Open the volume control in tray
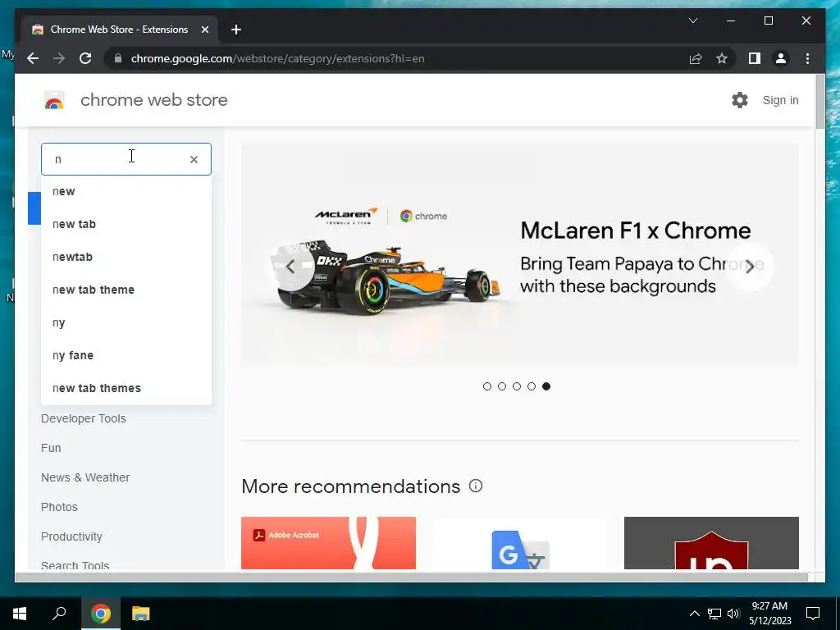 click(733, 614)
